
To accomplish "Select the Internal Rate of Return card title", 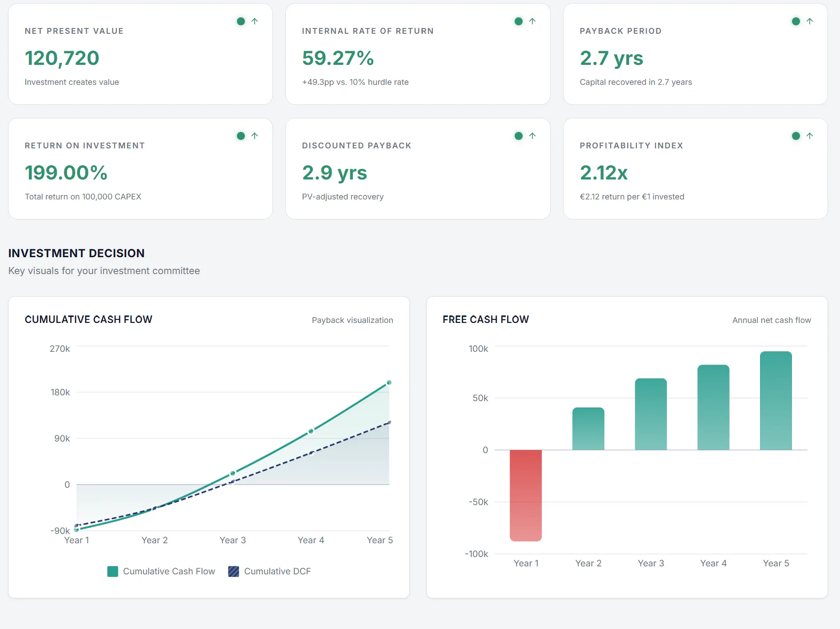I will click(x=368, y=31).
